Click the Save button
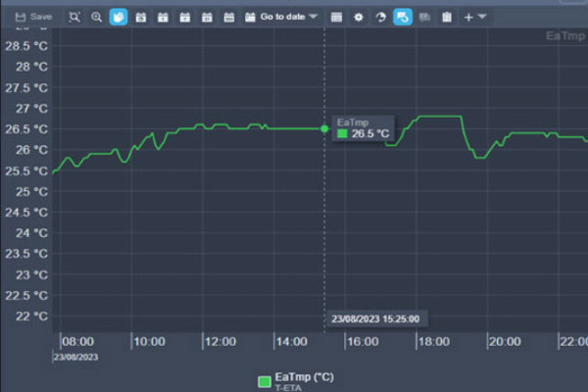This screenshot has width=588, height=392. [x=33, y=17]
